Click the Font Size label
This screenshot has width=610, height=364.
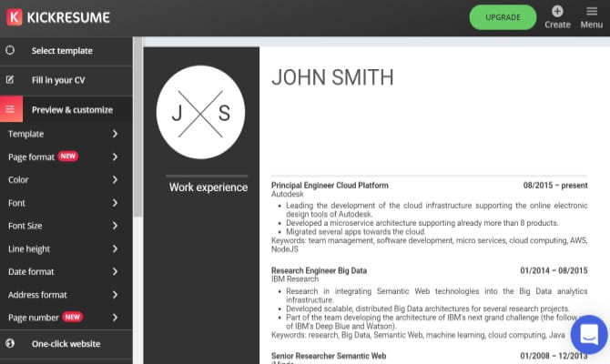point(25,226)
